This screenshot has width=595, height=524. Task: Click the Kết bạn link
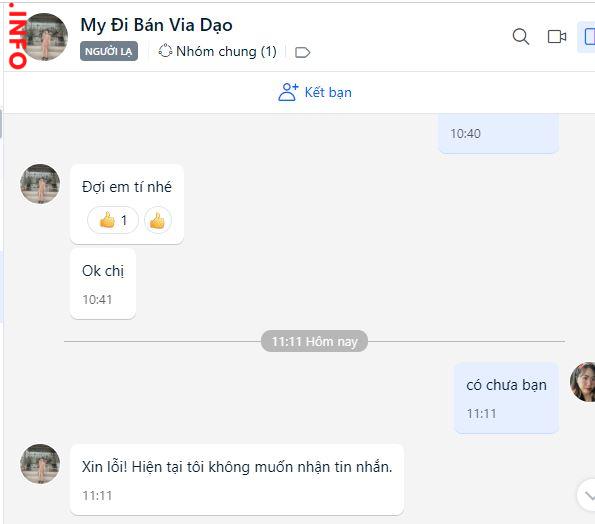point(328,92)
